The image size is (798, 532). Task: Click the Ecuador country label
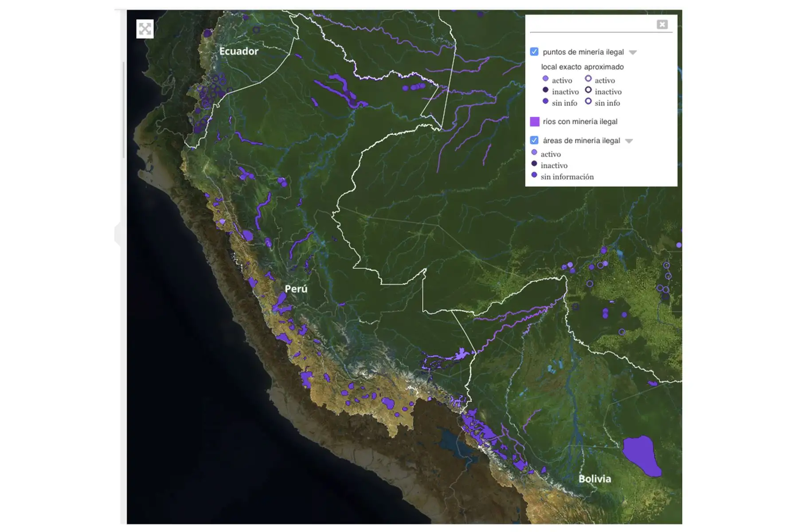click(x=239, y=51)
